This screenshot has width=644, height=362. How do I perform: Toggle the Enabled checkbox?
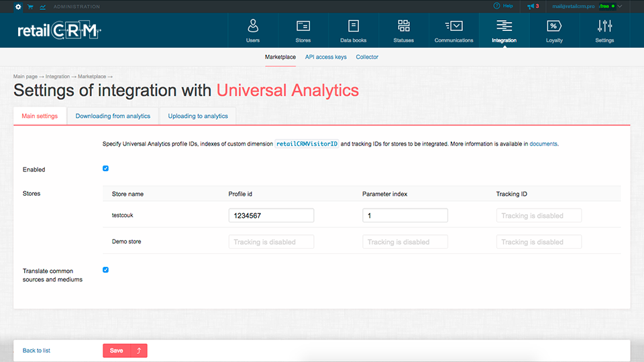(x=105, y=168)
